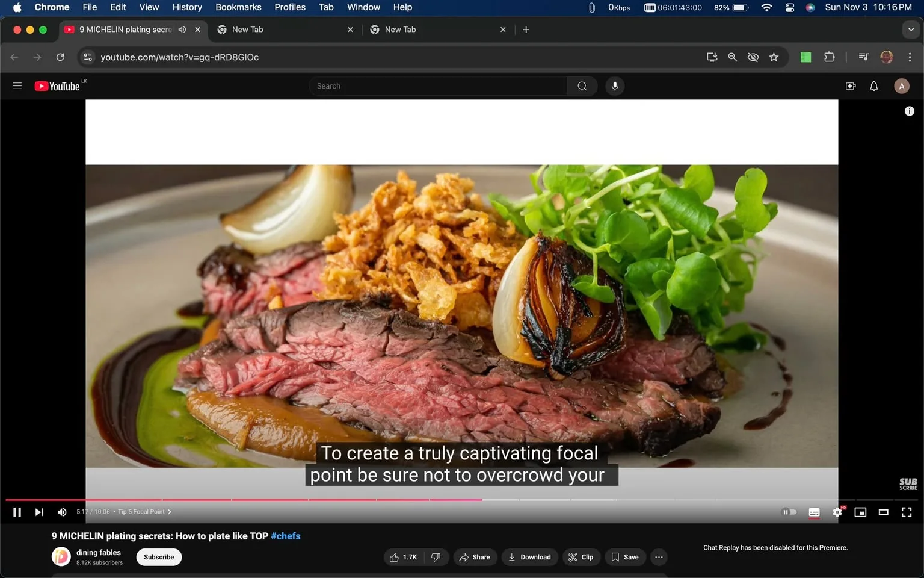The image size is (924, 578).
Task: Switch to theater mode
Action: click(x=883, y=512)
